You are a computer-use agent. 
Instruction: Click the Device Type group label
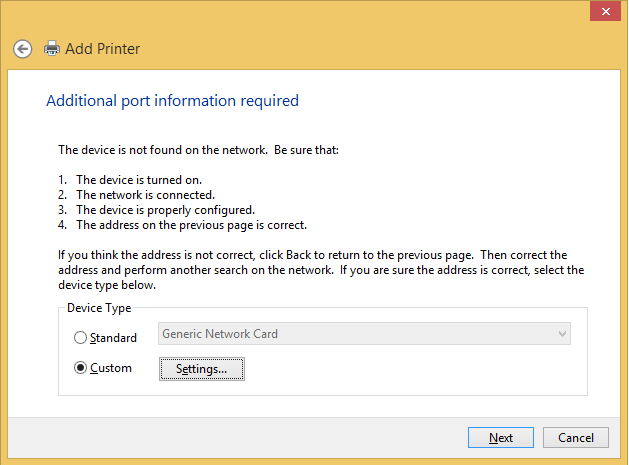pos(99,308)
